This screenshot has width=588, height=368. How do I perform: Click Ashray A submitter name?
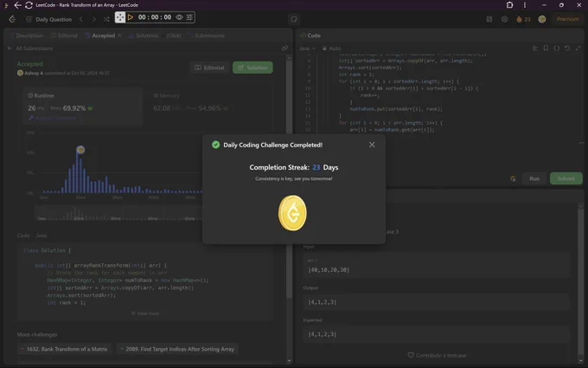(34, 74)
